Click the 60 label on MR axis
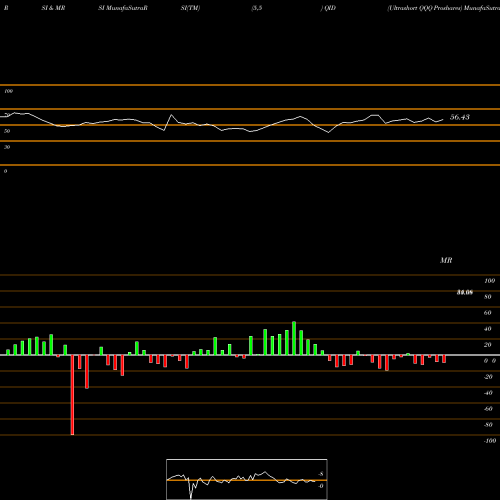 (x=488, y=313)
